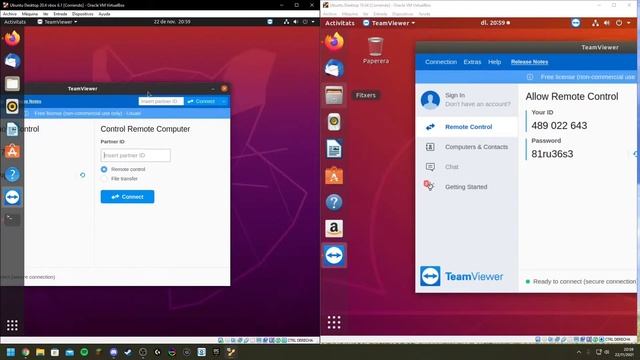640x360 pixels.
Task: Open Thunderbird in the right VM dock
Action: click(334, 68)
